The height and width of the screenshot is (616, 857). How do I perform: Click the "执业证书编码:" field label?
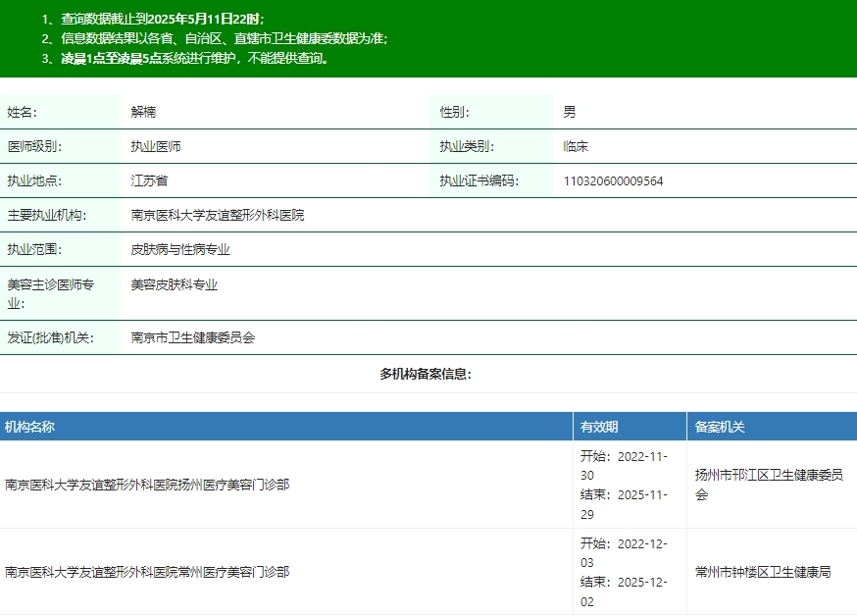tap(479, 180)
